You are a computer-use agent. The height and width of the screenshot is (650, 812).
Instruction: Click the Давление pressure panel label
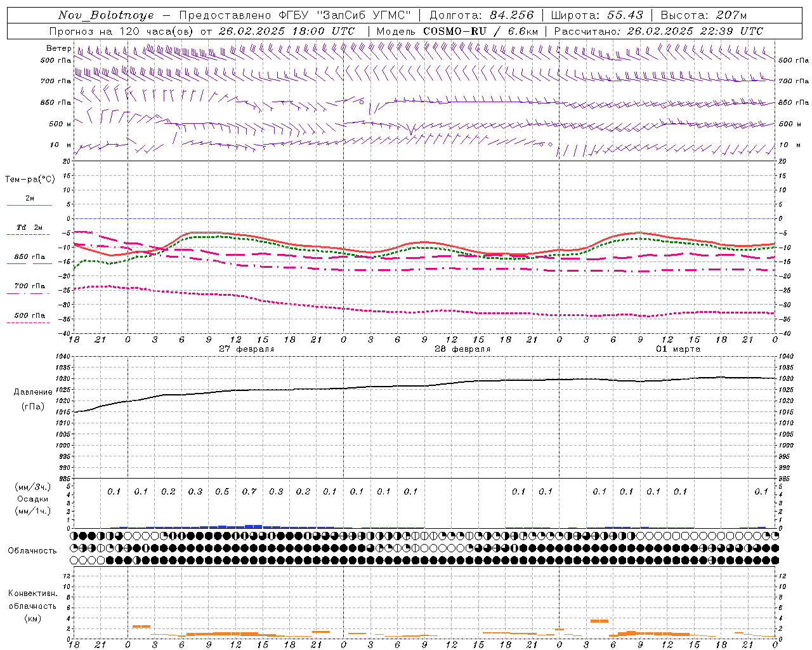tap(33, 392)
